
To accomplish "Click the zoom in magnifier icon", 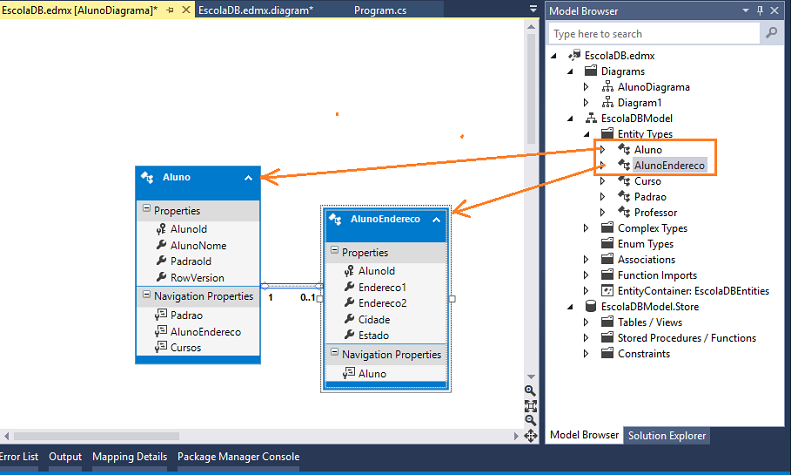I will (530, 391).
